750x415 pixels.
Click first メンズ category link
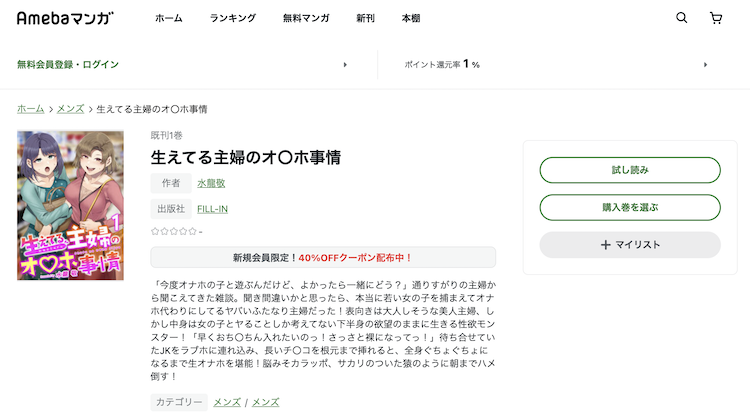click(x=227, y=402)
